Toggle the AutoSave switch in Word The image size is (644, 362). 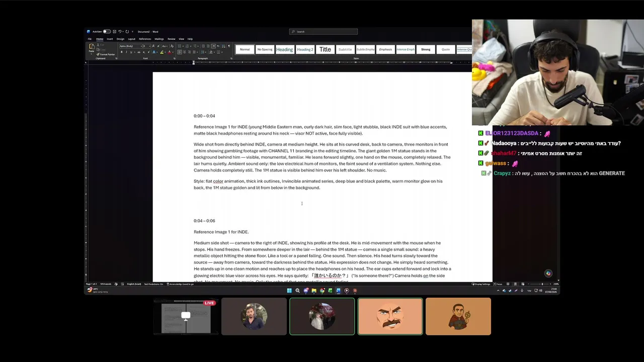(107, 32)
